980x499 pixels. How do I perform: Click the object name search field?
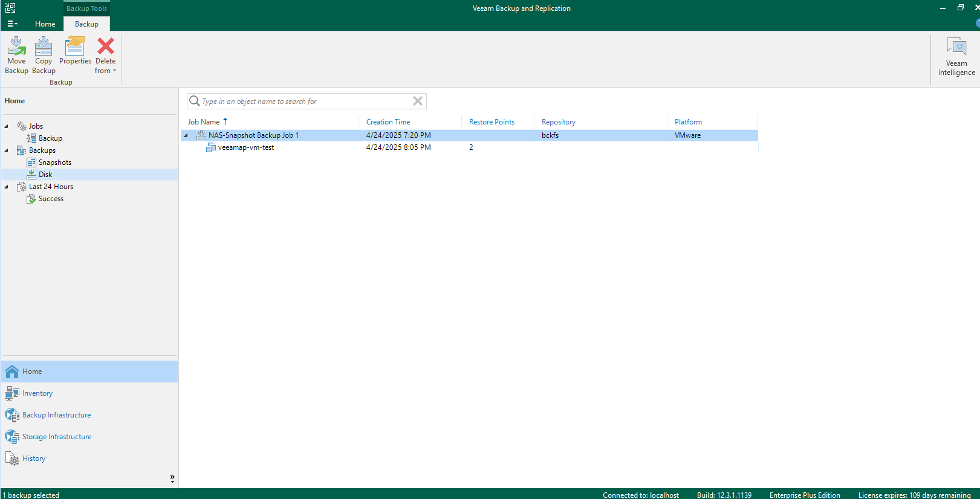307,101
